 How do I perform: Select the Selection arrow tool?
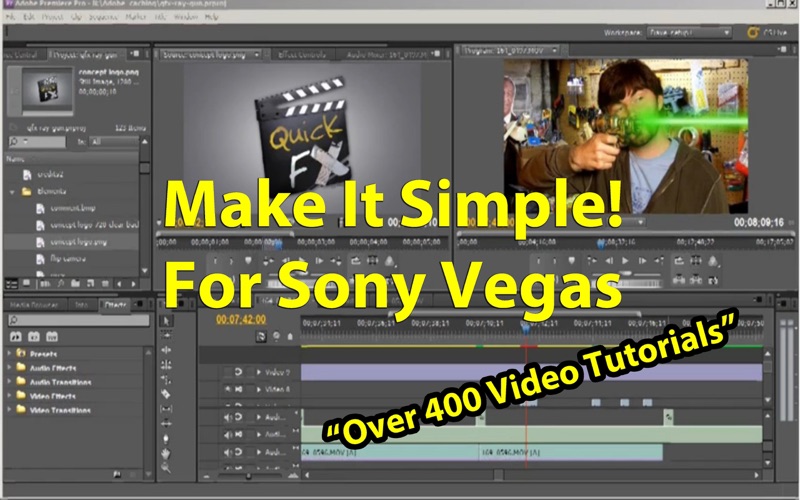coord(166,320)
